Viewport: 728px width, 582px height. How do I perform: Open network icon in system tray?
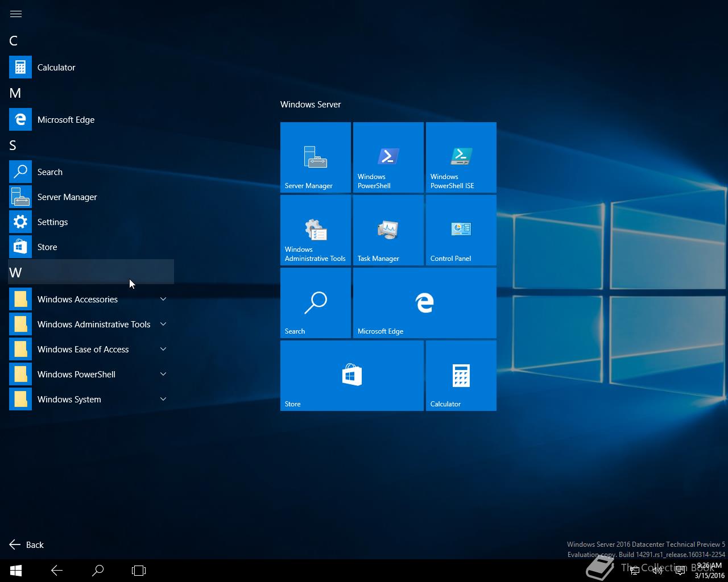(635, 571)
